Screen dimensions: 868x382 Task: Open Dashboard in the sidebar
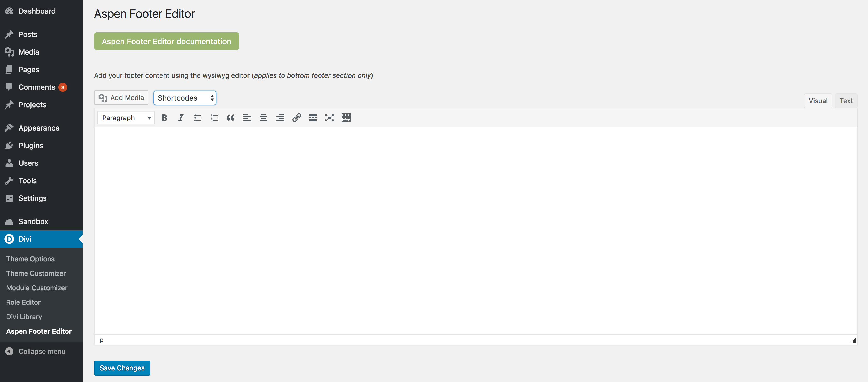point(41,11)
